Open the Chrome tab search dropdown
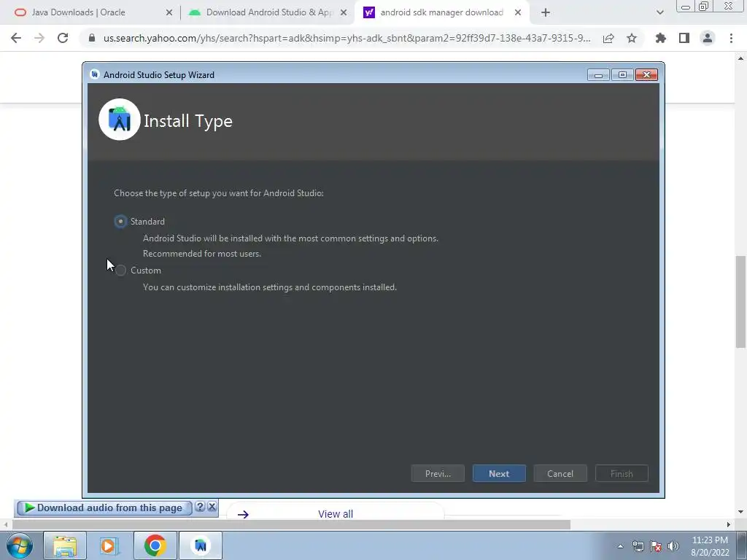Screen dimensions: 747x560 click(x=659, y=13)
